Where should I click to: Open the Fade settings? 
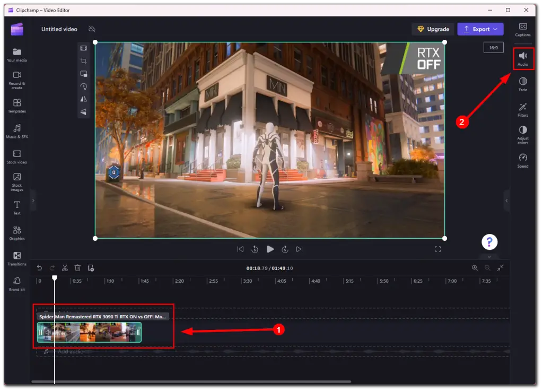coord(523,85)
